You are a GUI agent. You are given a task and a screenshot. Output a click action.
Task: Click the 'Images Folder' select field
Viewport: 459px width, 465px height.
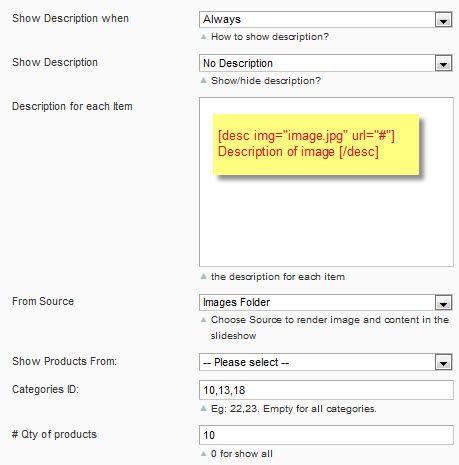coord(326,303)
